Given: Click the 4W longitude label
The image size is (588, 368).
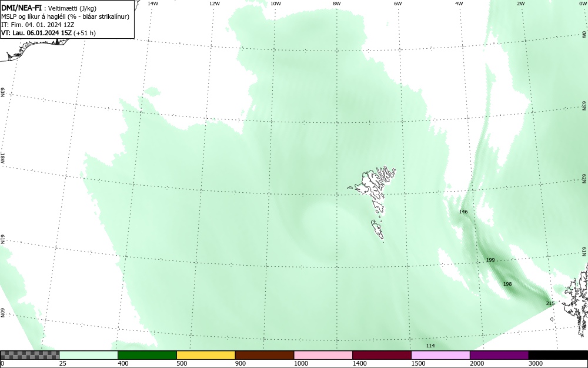Looking at the screenshot, I should click(x=459, y=4).
